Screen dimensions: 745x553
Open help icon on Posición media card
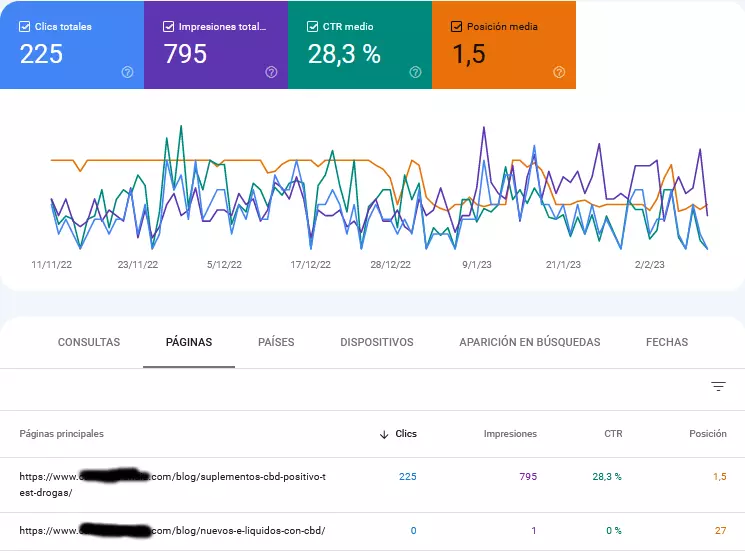click(x=559, y=72)
